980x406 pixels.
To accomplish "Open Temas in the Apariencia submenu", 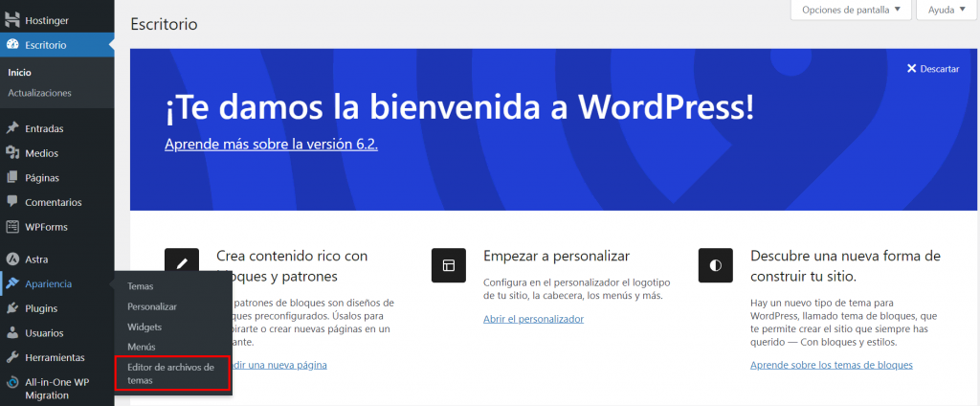I will point(141,286).
